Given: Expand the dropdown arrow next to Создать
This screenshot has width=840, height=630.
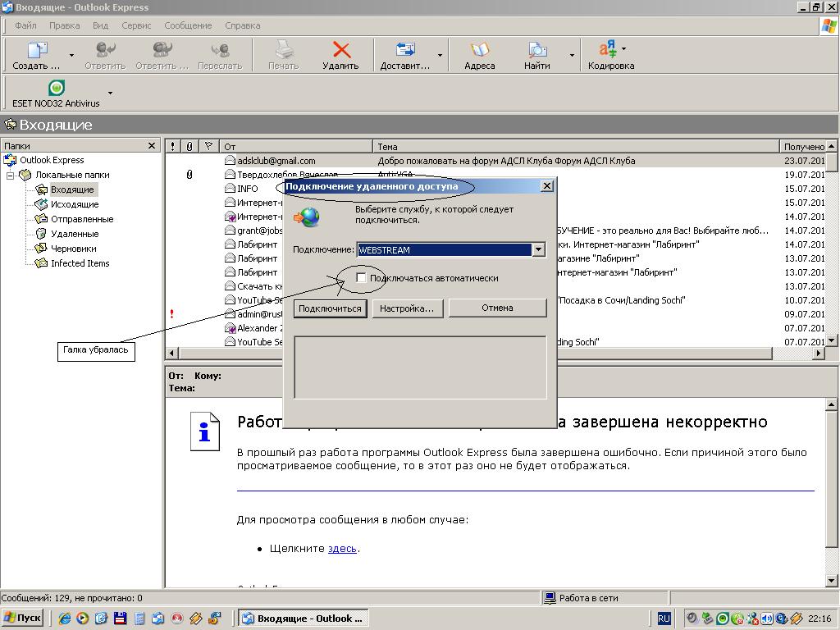Looking at the screenshot, I should [x=71, y=56].
